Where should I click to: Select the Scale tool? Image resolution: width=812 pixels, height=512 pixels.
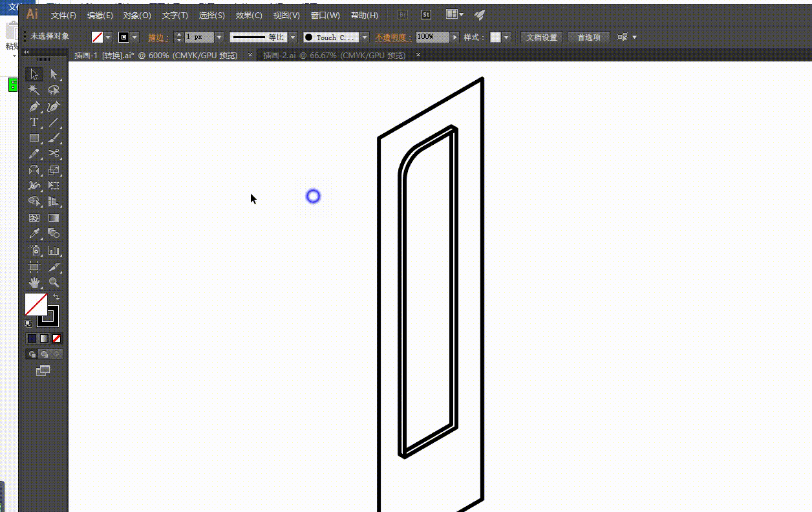pos(54,170)
